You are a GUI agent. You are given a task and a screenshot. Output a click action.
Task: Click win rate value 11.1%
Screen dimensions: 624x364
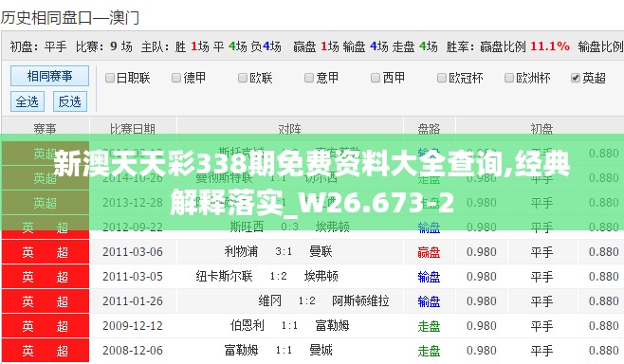550,46
